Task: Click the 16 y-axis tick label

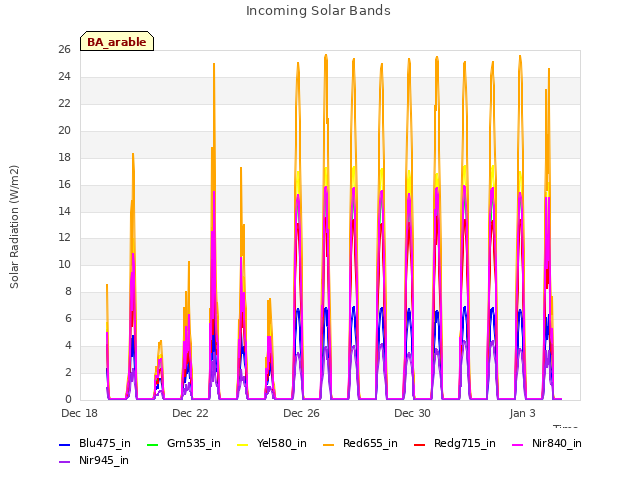Action: pyautogui.click(x=64, y=184)
